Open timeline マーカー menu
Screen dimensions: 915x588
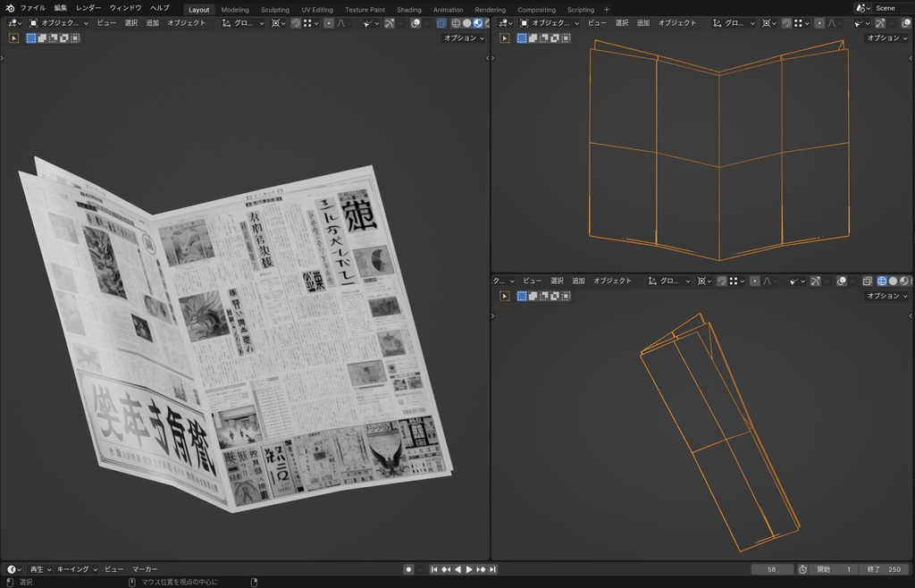[145, 569]
